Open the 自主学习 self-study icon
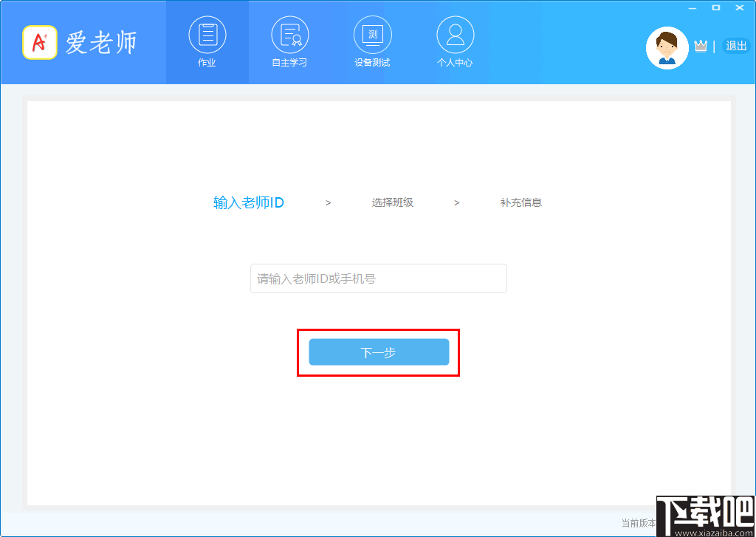This screenshot has width=756, height=537. [x=289, y=34]
